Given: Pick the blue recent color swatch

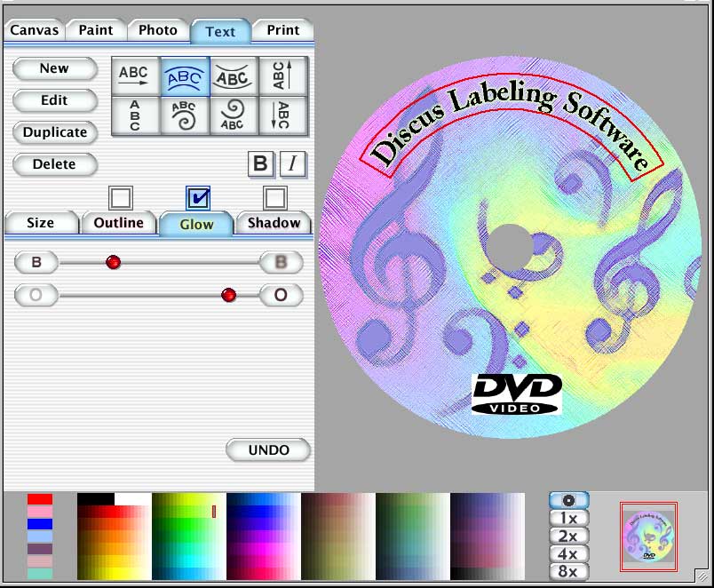Looking at the screenshot, I should coord(40,524).
